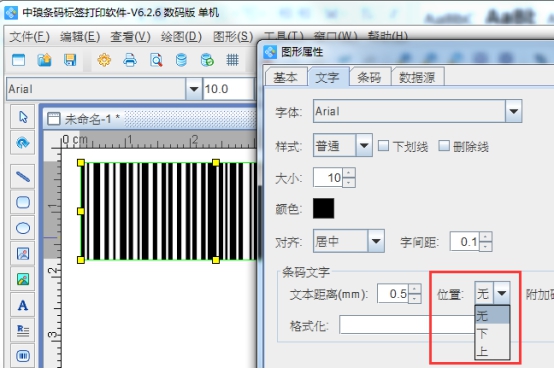The height and width of the screenshot is (369, 554).
Task: Click the black 颜色 color swatch
Action: [x=323, y=208]
